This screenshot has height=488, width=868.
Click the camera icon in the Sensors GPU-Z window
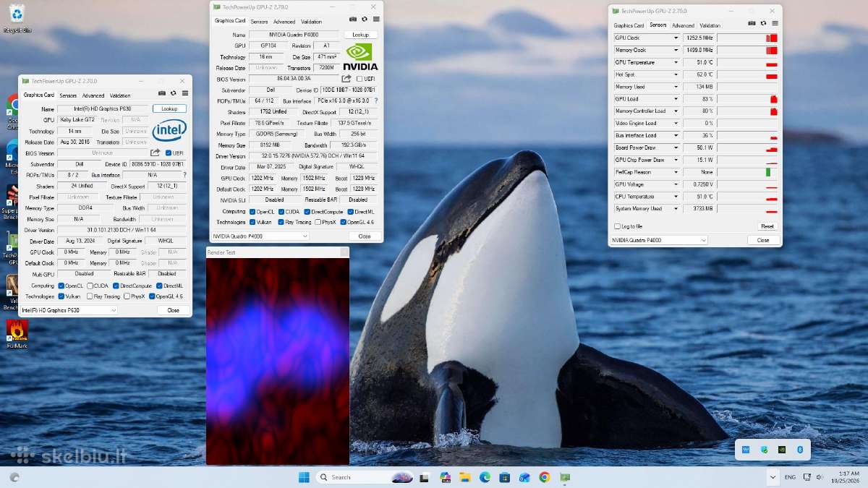point(752,23)
